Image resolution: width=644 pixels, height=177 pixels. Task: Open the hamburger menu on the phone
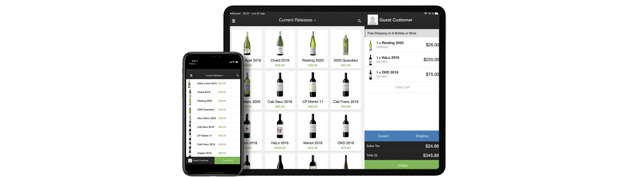click(x=191, y=76)
